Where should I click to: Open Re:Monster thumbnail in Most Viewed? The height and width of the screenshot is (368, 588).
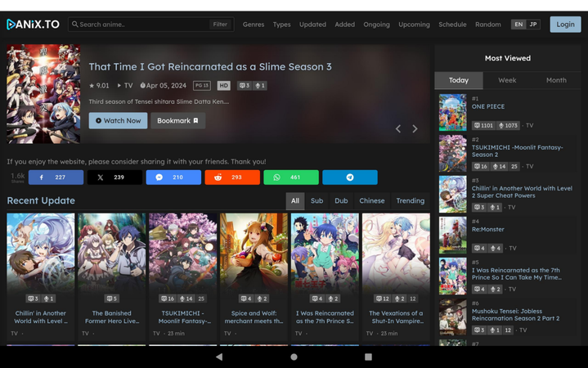452,235
